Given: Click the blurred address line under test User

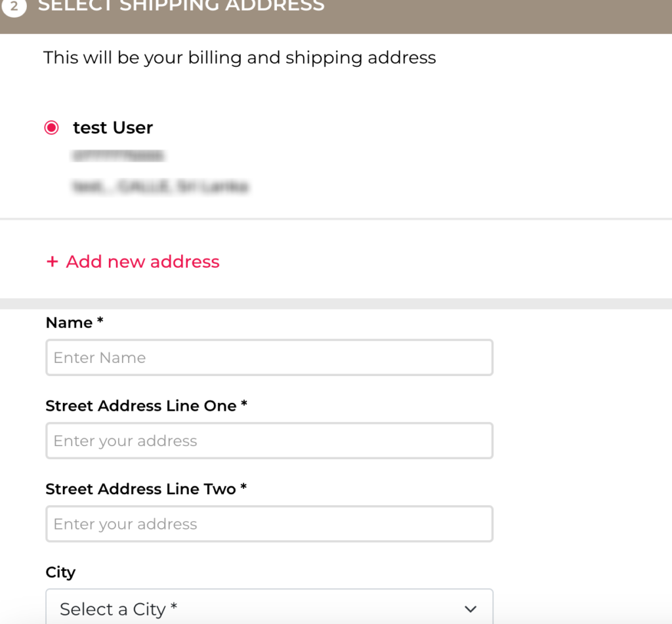Looking at the screenshot, I should pyautogui.click(x=160, y=187).
